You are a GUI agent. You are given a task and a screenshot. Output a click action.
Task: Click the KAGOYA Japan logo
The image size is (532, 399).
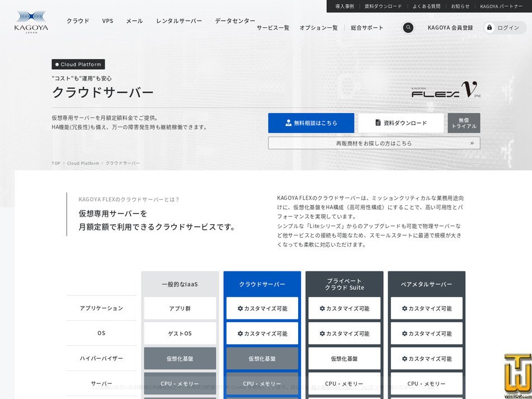point(31,22)
